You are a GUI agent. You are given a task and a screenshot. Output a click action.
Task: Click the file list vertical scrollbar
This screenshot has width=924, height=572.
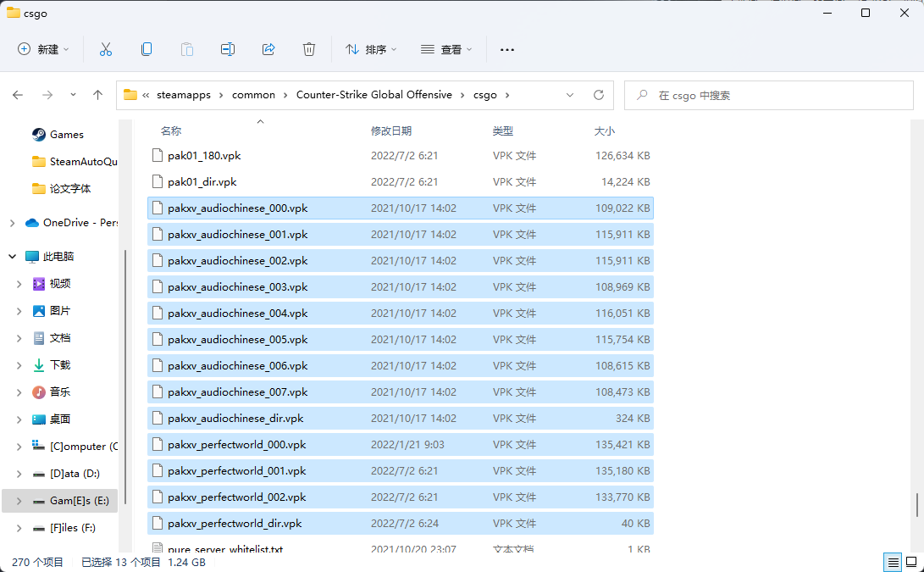point(917,505)
